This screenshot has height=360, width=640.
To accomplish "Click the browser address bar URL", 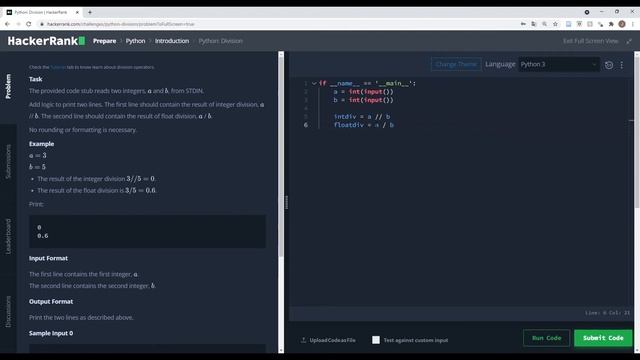I will coord(120,24).
